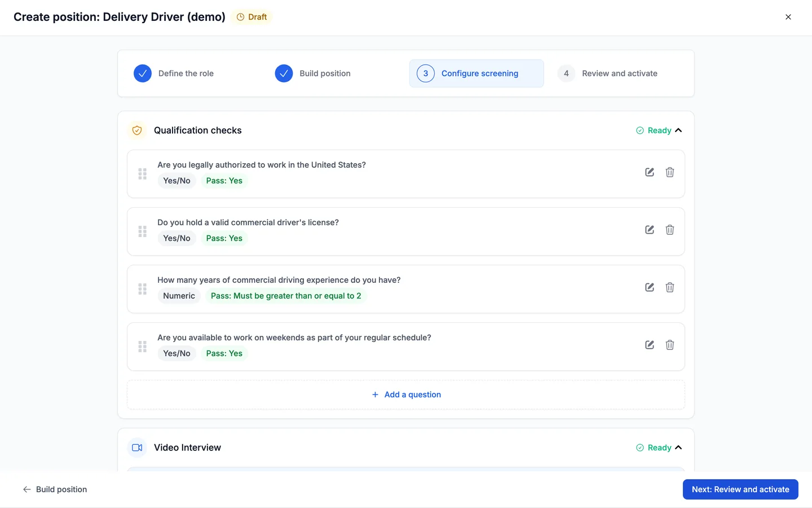Viewport: 812px width, 508px height.
Task: Edit the legally authorized to work question
Action: [650, 172]
